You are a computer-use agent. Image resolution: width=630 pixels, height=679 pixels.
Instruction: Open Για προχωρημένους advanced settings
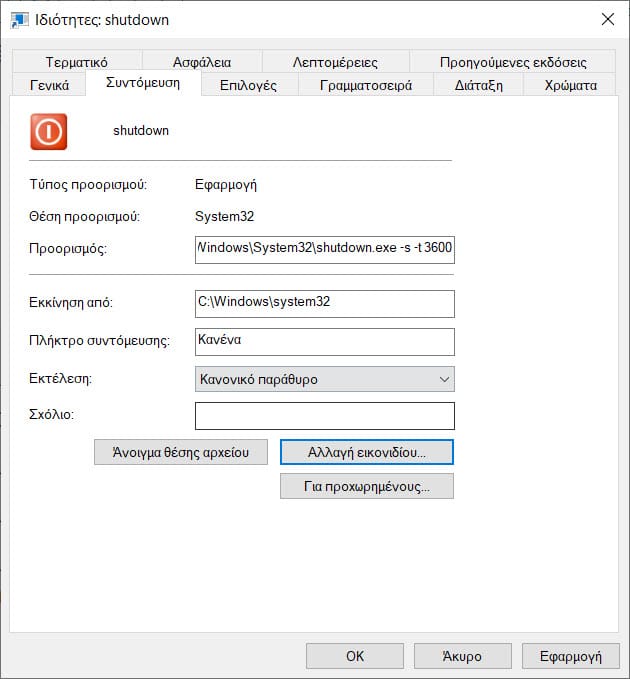(367, 487)
